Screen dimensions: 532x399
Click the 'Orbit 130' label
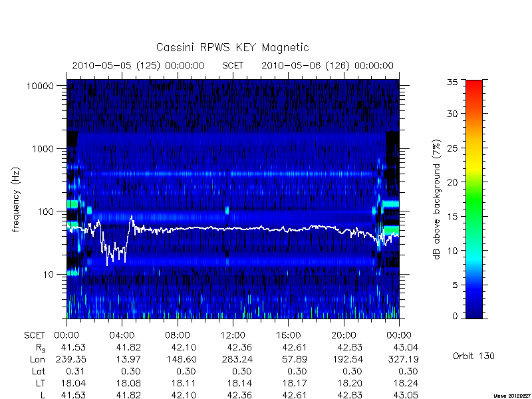473,356
